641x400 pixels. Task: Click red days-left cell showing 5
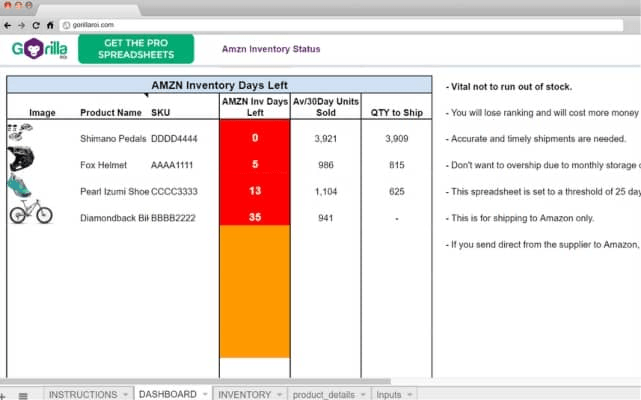pyautogui.click(x=255, y=164)
